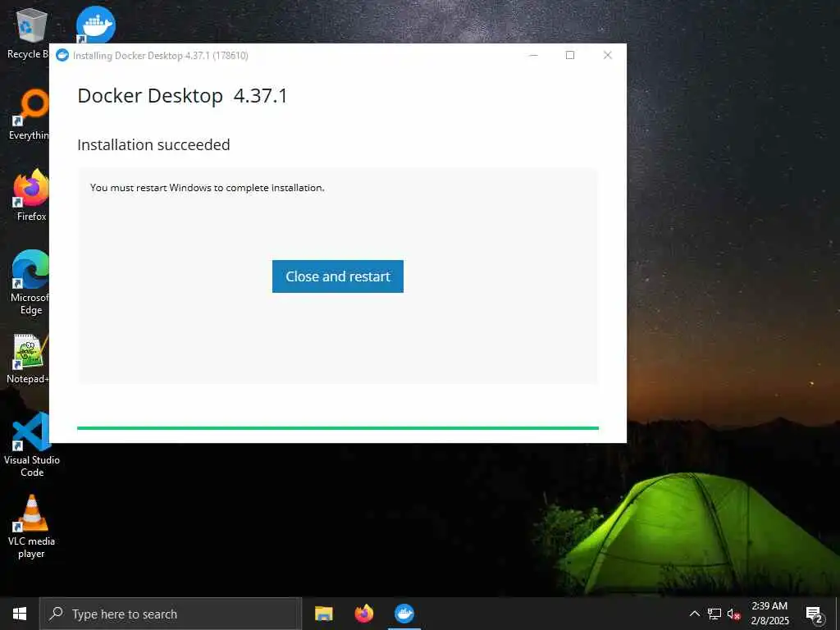Viewport: 840px width, 630px height.
Task: Show hidden system tray icons
Action: tap(694, 614)
